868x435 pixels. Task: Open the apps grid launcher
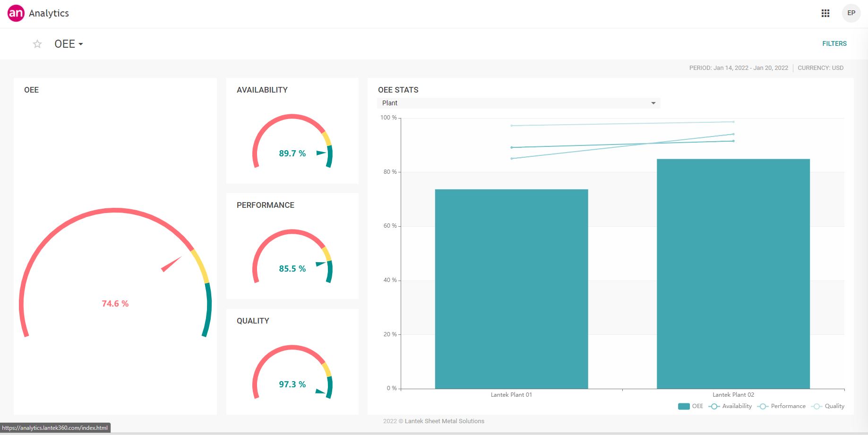tap(825, 13)
